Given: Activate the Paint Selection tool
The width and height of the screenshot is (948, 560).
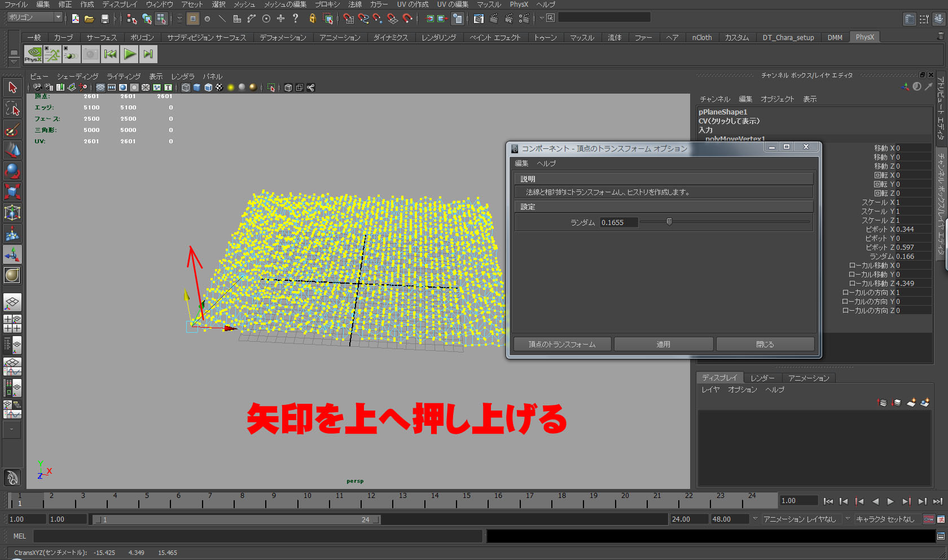Looking at the screenshot, I should (x=12, y=129).
